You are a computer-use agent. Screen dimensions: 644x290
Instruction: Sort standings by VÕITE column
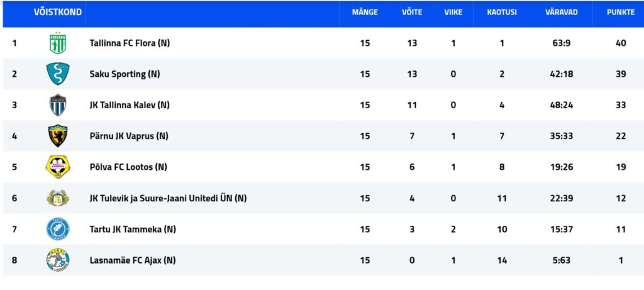click(x=412, y=13)
